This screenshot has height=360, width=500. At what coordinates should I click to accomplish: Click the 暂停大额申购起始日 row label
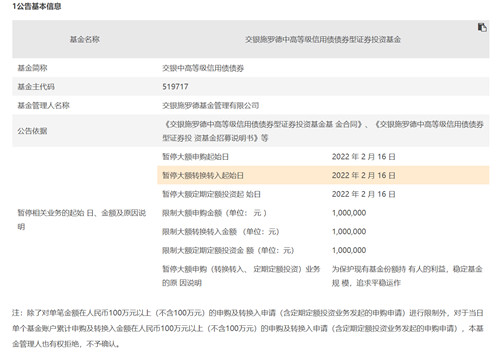195,157
